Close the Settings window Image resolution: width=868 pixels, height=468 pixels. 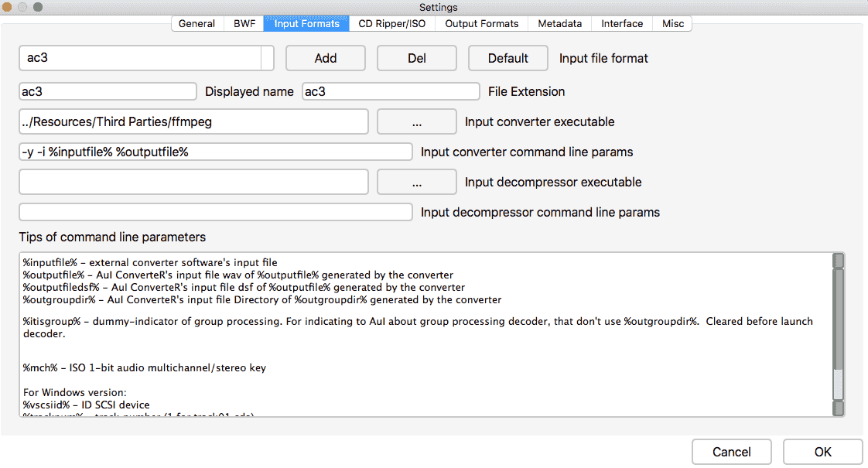point(7,7)
